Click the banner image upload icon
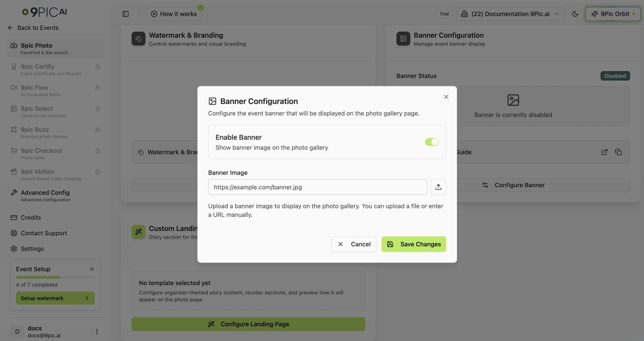 [438, 187]
